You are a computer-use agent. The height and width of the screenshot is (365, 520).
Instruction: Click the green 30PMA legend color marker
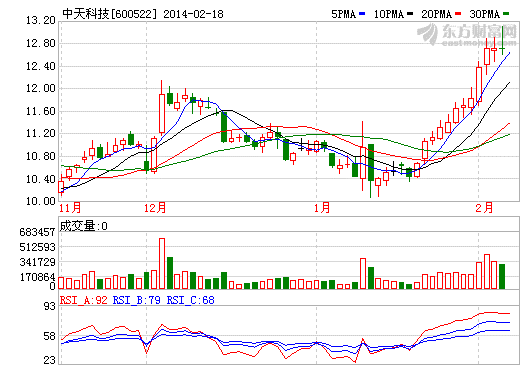coord(506,14)
